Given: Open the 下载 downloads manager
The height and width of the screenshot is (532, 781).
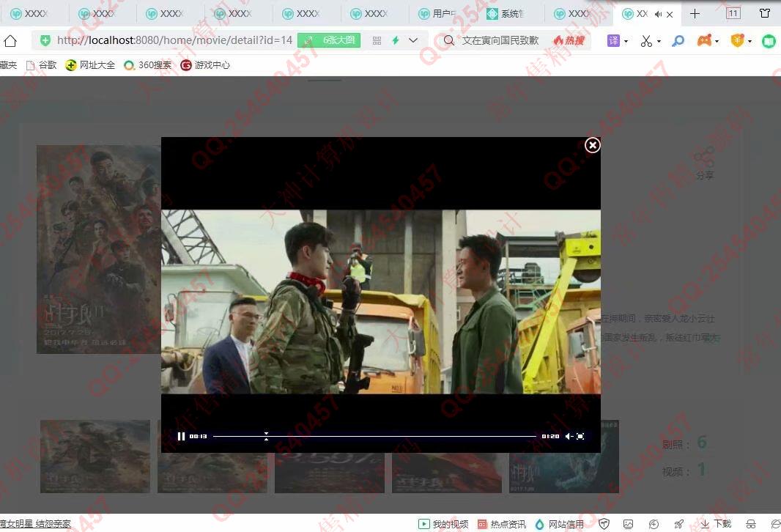Looking at the screenshot, I should (x=716, y=523).
